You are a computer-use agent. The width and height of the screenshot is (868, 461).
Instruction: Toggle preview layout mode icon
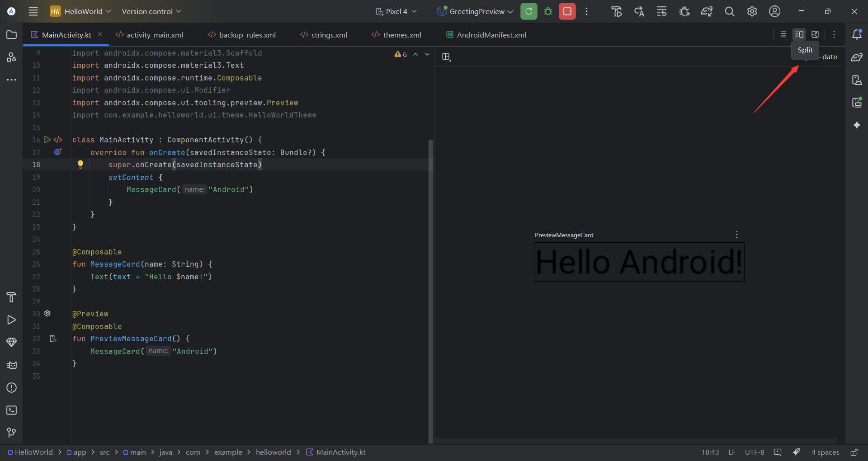tap(446, 56)
